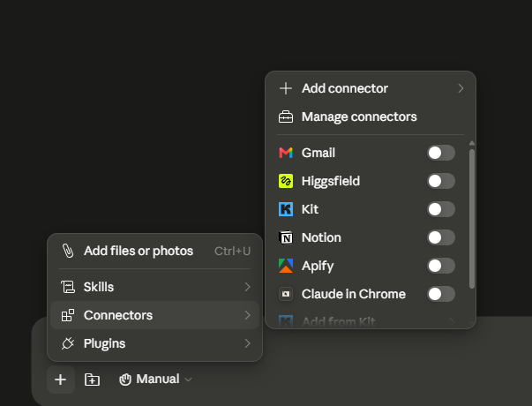The height and width of the screenshot is (406, 532).
Task: Click the scrollbar up arrow
Action: click(x=472, y=144)
